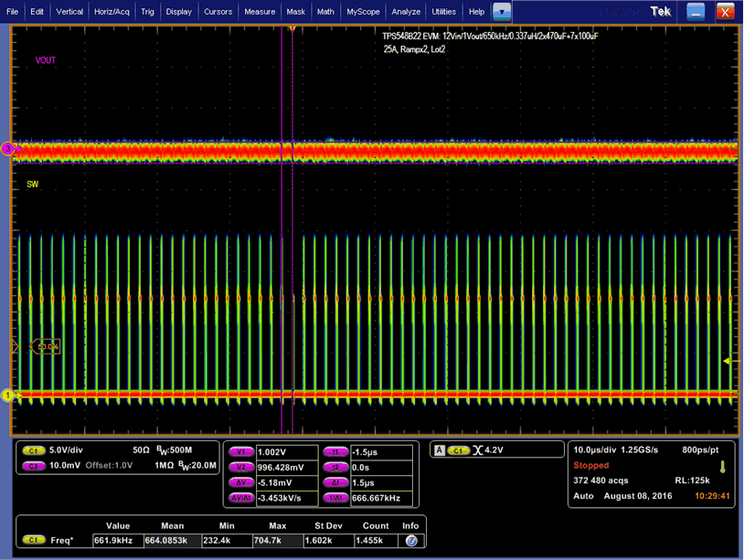Toggle the C1 channel badge at 5.0V/div
The height and width of the screenshot is (560, 744).
point(34,449)
